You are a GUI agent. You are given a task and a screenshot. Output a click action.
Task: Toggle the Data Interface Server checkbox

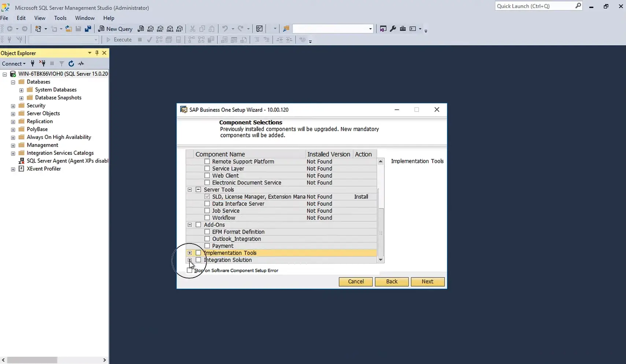coord(207,204)
